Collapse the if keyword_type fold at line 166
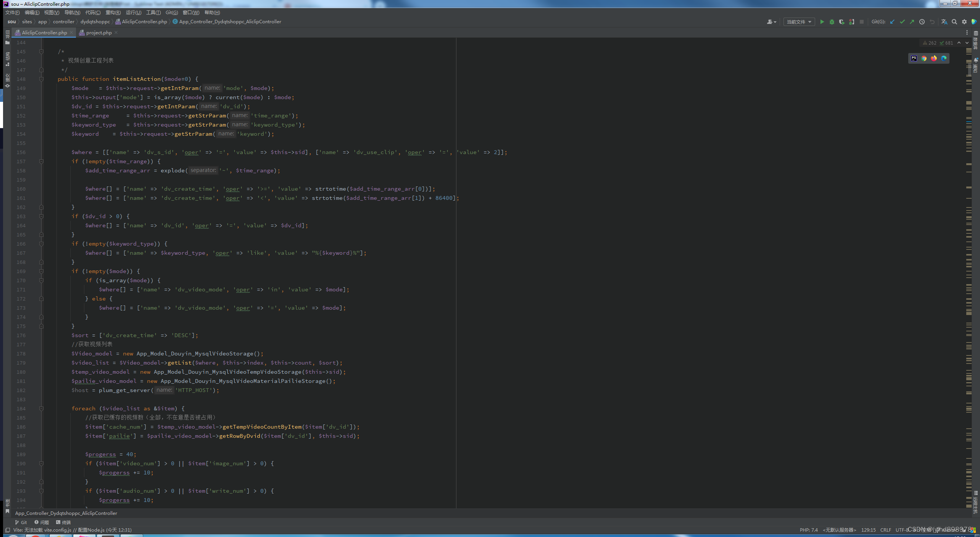 [41, 244]
